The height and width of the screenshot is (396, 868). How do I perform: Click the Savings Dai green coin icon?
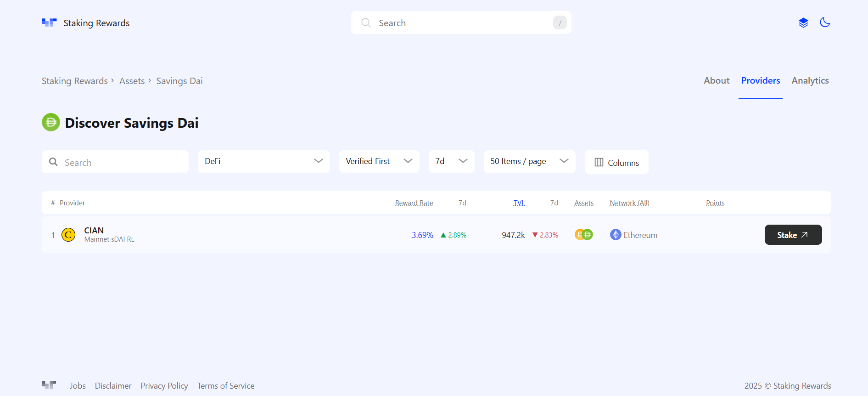pyautogui.click(x=51, y=123)
